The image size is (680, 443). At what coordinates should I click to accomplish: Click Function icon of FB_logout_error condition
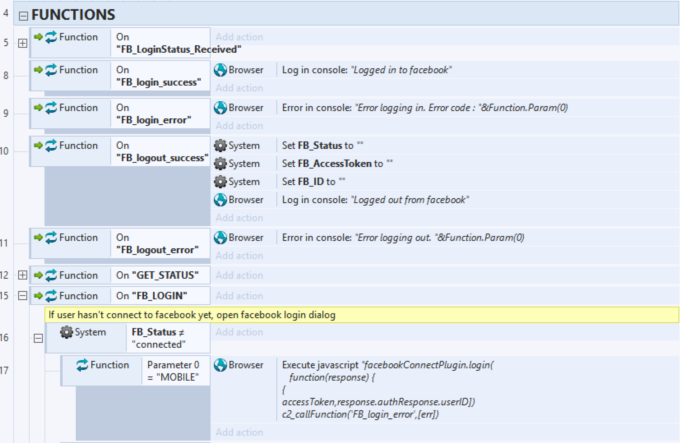(x=51, y=238)
